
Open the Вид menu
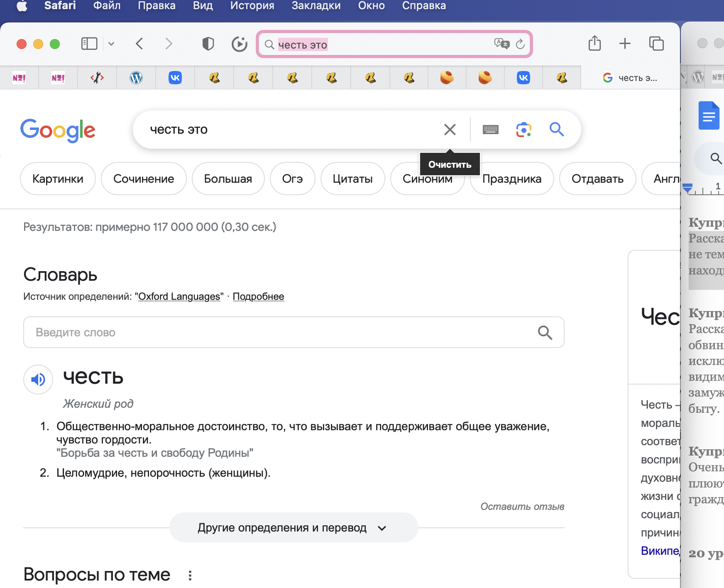coord(203,6)
